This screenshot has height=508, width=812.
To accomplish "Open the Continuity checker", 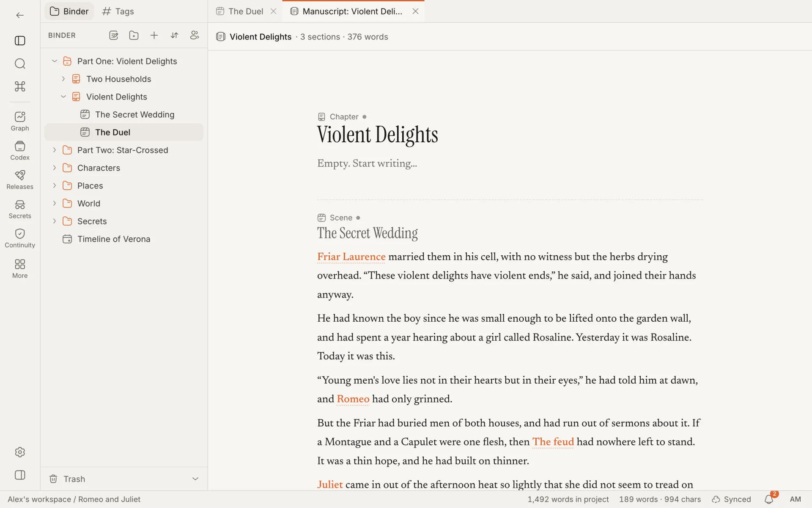I will [x=20, y=238].
